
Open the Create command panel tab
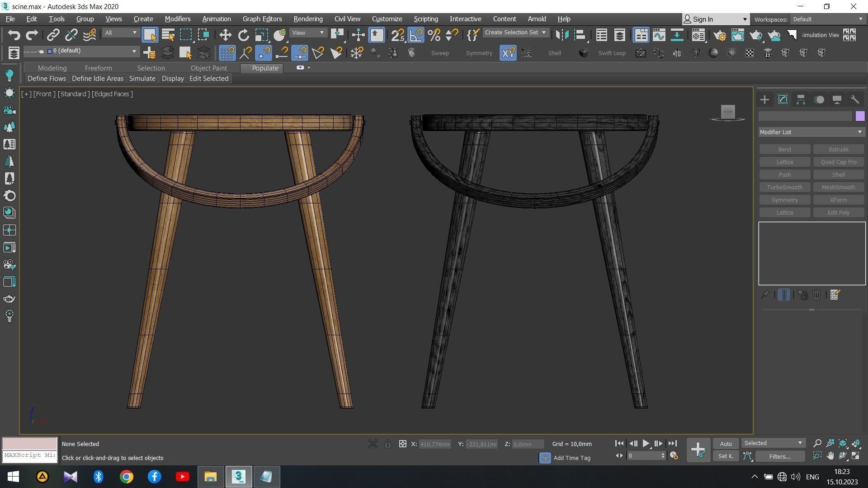coord(764,99)
